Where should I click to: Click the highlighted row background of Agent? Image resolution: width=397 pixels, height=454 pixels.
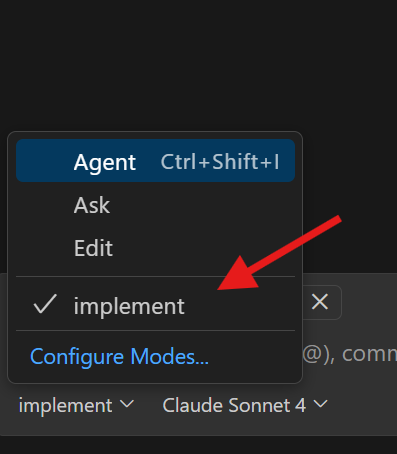coord(155,161)
